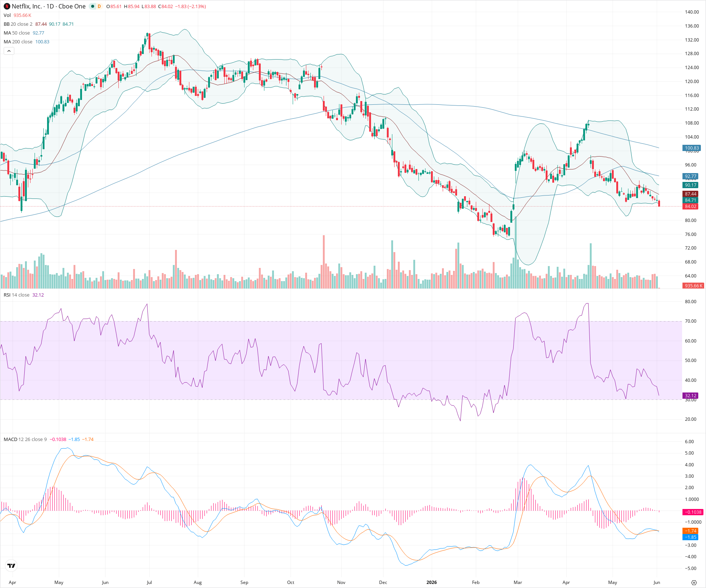This screenshot has height=588, width=706.
Task: Click the open value O85.61 in the header
Action: point(114,7)
